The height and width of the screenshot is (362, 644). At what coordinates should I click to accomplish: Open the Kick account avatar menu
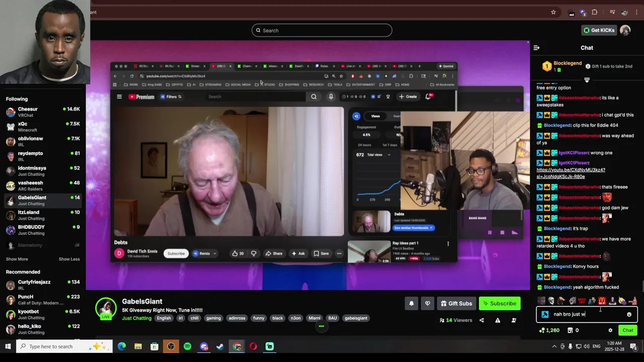tap(625, 30)
